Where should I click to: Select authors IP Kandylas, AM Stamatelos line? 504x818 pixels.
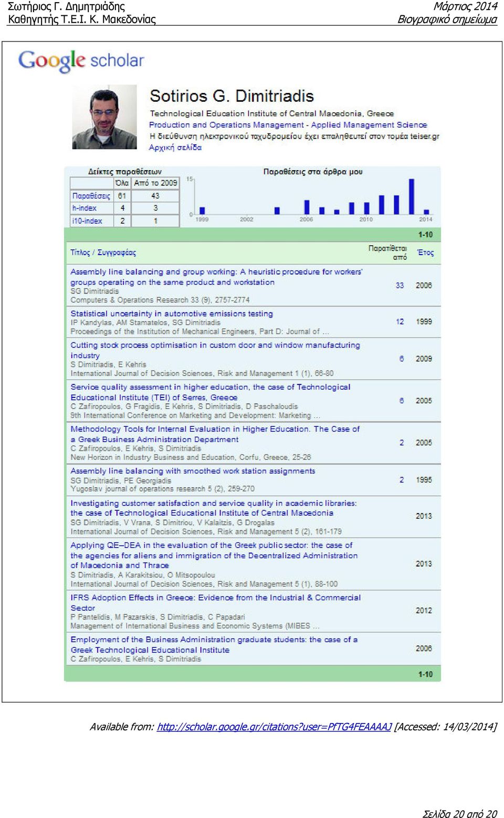[x=145, y=323]
